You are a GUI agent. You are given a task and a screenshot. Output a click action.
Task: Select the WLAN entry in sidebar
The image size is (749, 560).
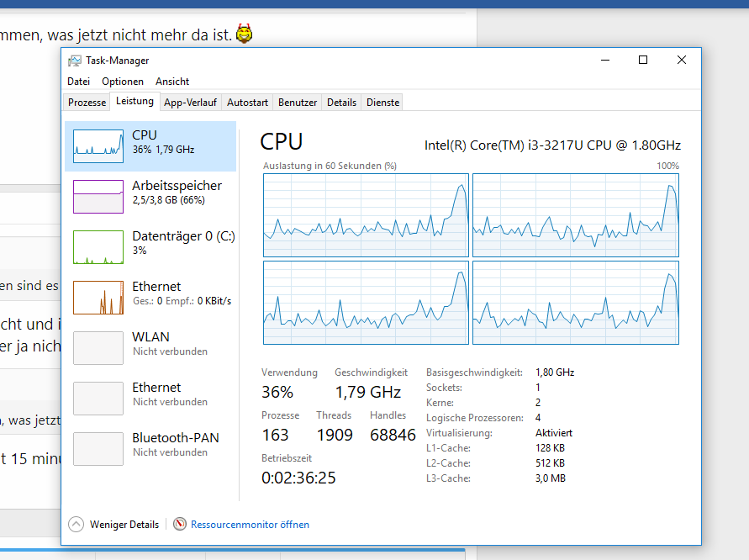(x=150, y=348)
